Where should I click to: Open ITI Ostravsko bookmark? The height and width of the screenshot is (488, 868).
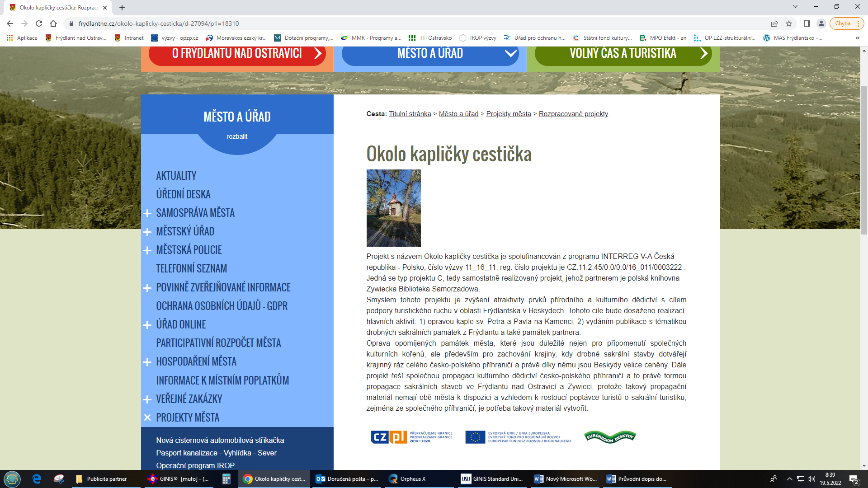point(430,38)
